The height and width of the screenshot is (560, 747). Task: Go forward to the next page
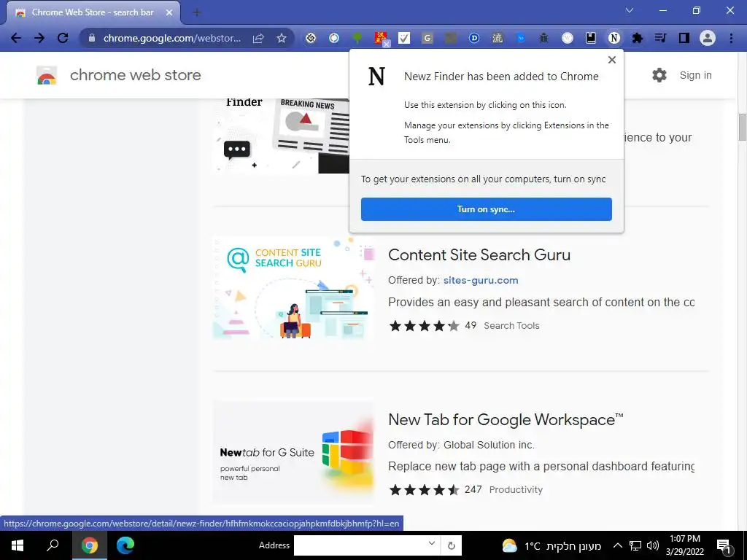(x=39, y=38)
